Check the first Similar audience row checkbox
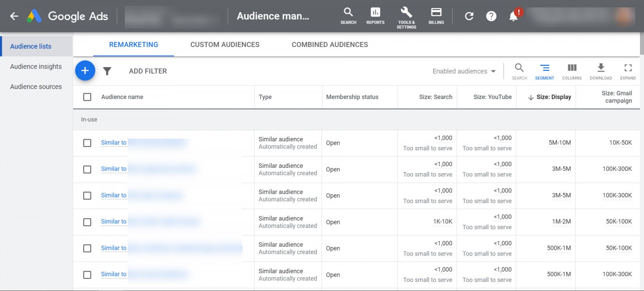 tap(87, 143)
